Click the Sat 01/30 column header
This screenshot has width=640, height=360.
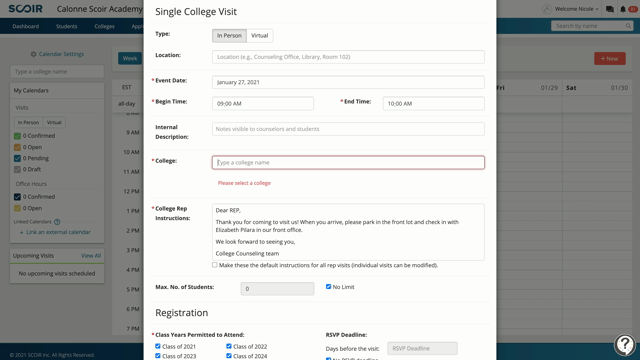point(597,88)
